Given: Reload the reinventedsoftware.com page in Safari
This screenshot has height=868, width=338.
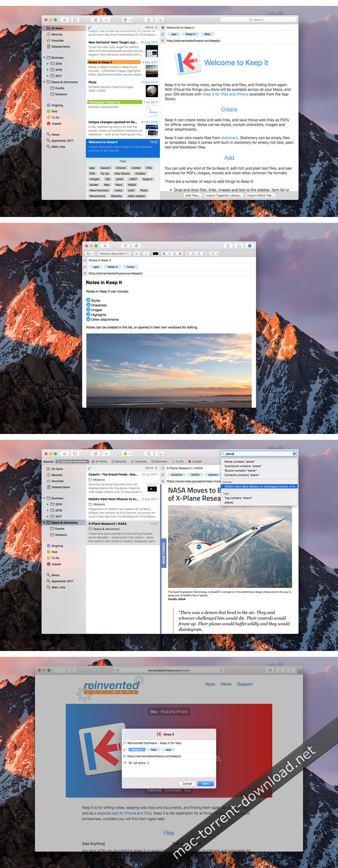Looking at the screenshot, I should 221,670.
